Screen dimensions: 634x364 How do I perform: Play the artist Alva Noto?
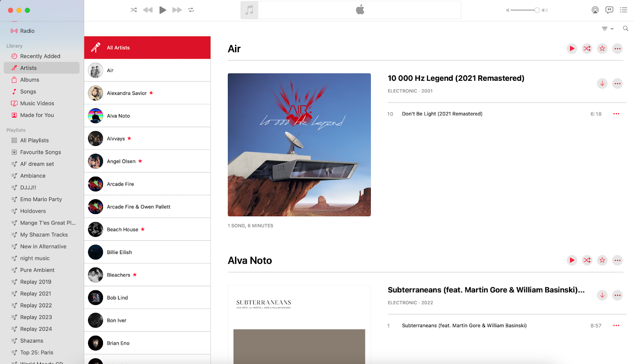tap(571, 260)
